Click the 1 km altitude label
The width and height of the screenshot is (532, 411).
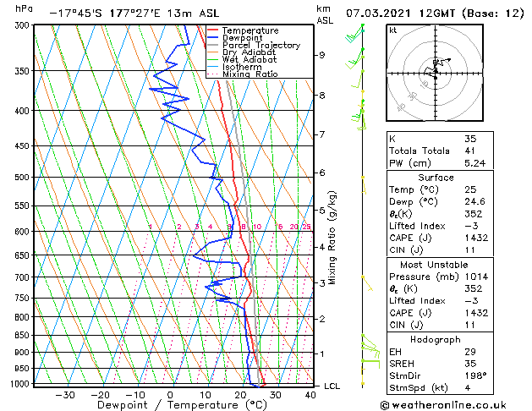pos(322,354)
